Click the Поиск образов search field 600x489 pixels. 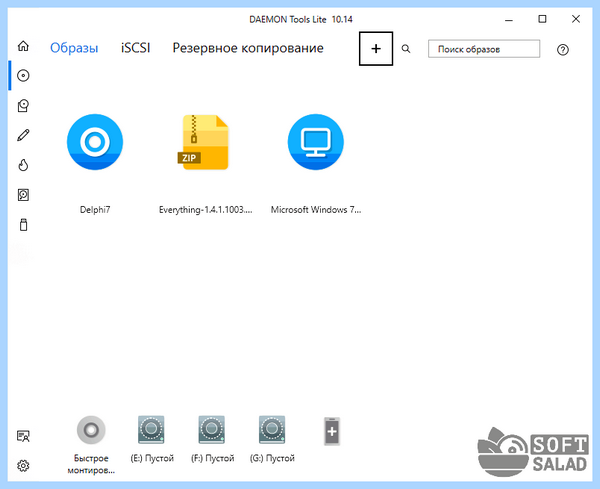pyautogui.click(x=484, y=49)
